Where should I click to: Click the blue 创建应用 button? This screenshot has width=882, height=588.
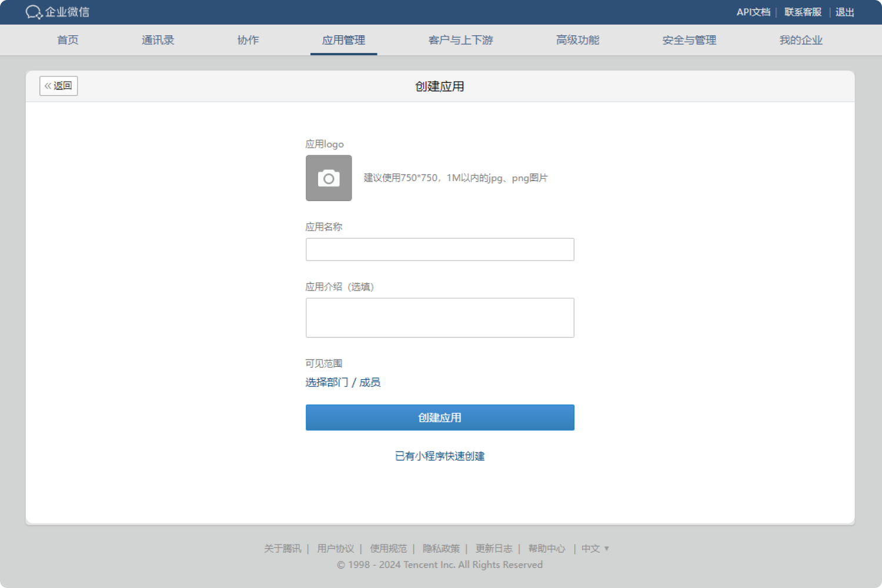[x=440, y=417]
